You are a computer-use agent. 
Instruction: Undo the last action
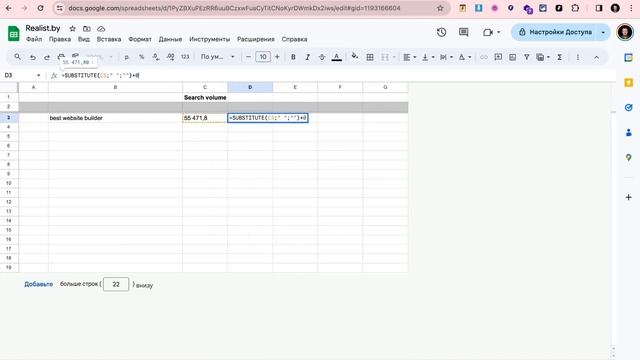tap(33, 57)
